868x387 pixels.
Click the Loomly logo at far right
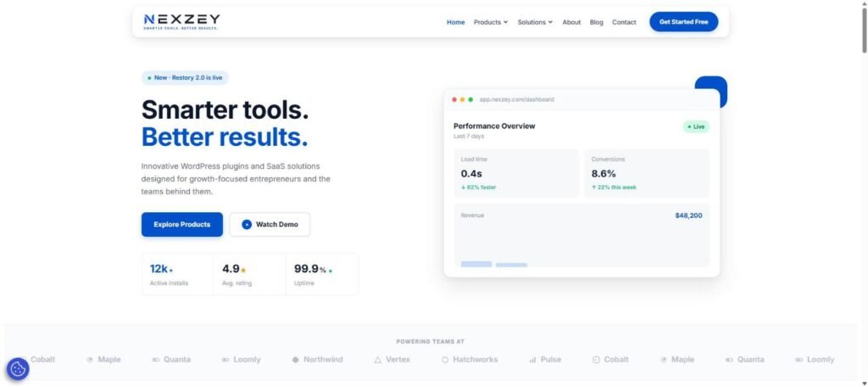pyautogui.click(x=815, y=359)
